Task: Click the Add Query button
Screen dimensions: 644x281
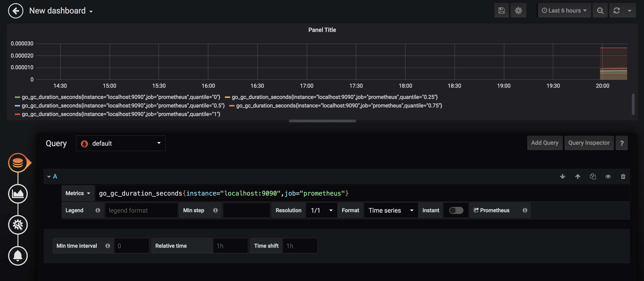Action: pyautogui.click(x=545, y=143)
